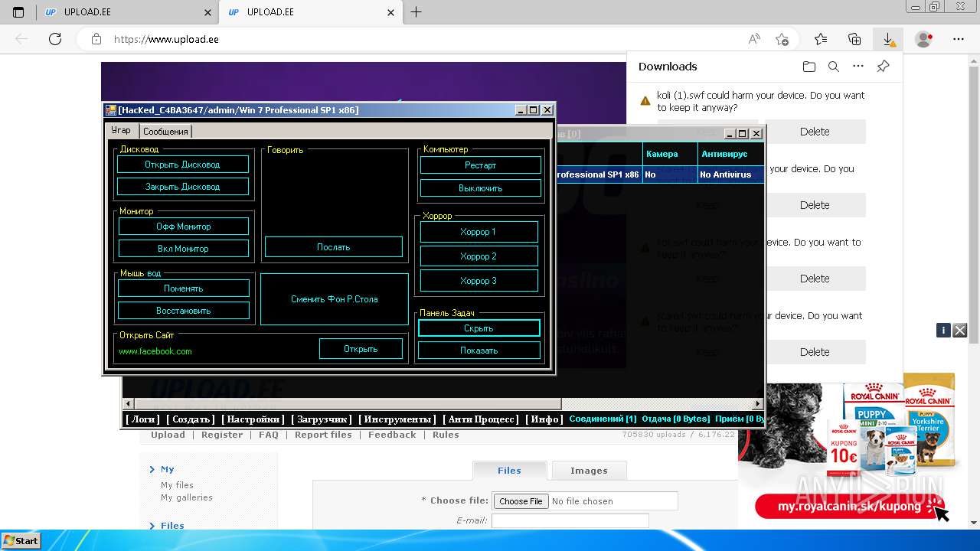Image resolution: width=980 pixels, height=551 pixels.
Task: Select the Угар tab
Action: tap(121, 130)
